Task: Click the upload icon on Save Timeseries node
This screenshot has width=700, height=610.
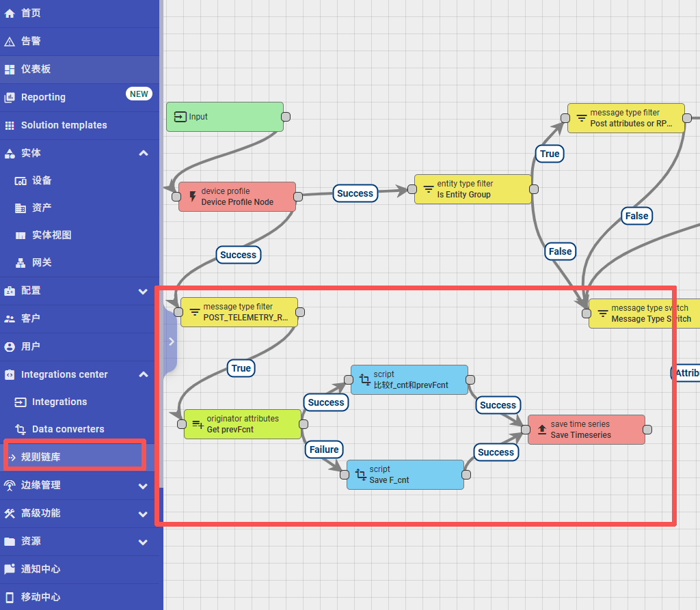Action: [x=541, y=430]
